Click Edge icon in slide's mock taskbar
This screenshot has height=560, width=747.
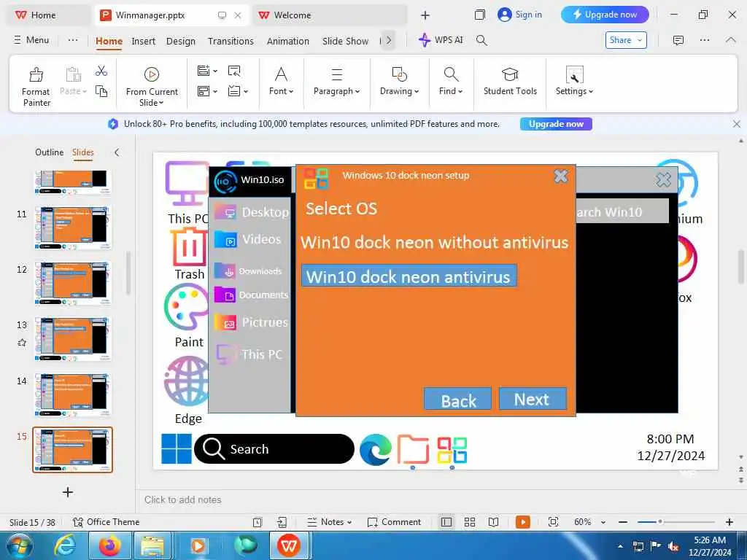click(x=376, y=449)
